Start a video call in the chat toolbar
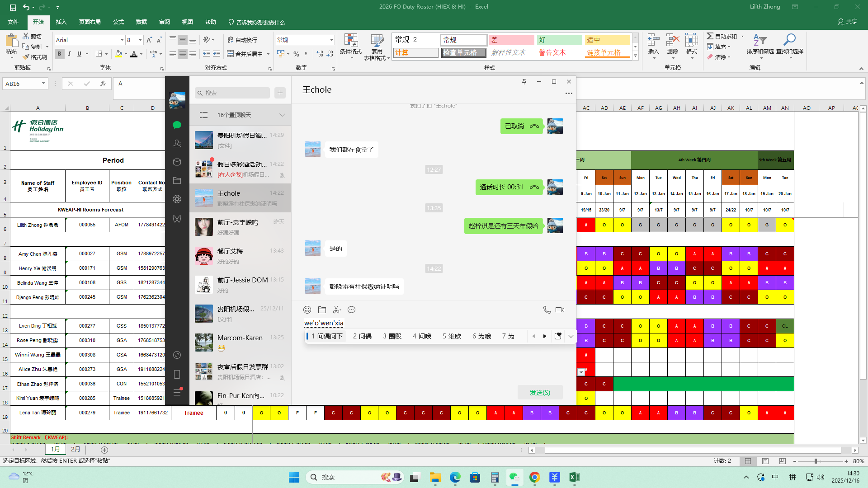The width and height of the screenshot is (868, 488). (560, 310)
